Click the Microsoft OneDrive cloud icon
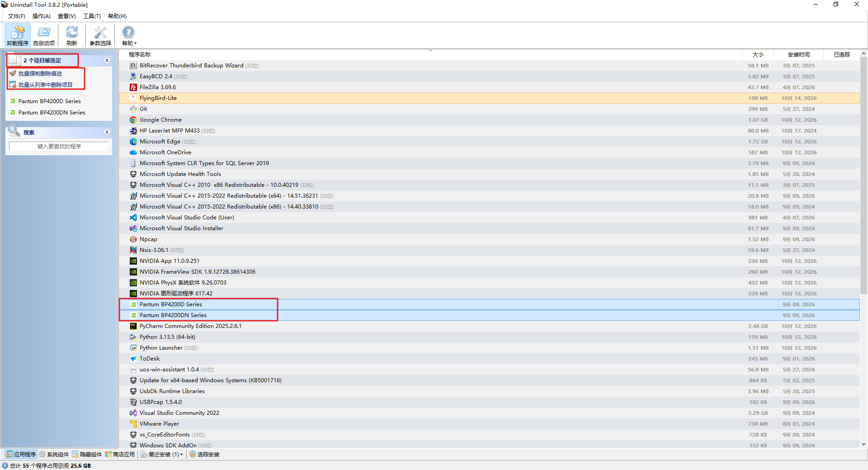This screenshot has height=470, width=868. coord(133,152)
